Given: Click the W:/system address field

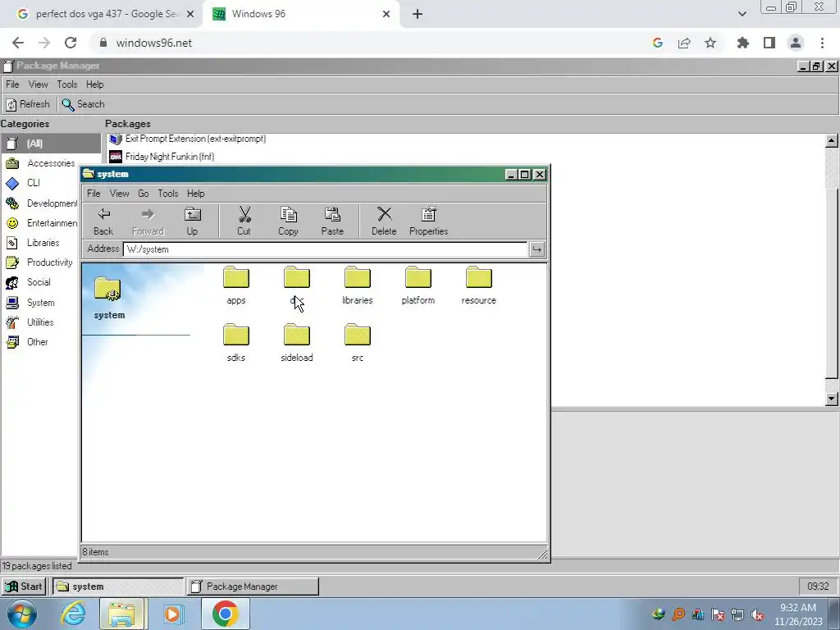Looking at the screenshot, I should [325, 249].
